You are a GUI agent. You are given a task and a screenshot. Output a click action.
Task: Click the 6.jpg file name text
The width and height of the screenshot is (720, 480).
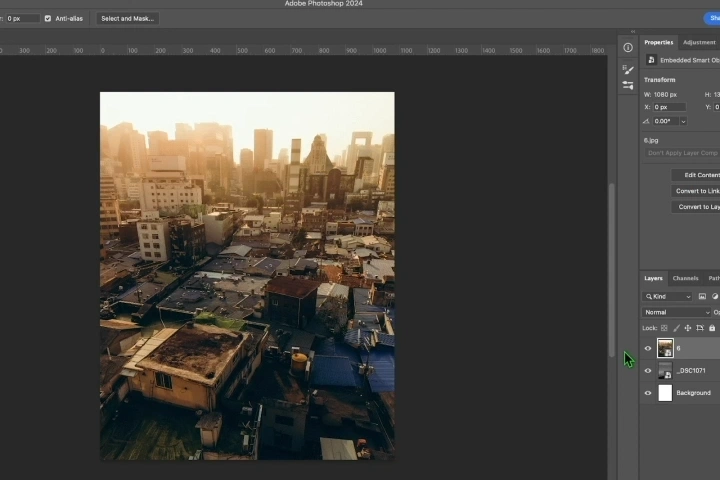pyautogui.click(x=651, y=141)
